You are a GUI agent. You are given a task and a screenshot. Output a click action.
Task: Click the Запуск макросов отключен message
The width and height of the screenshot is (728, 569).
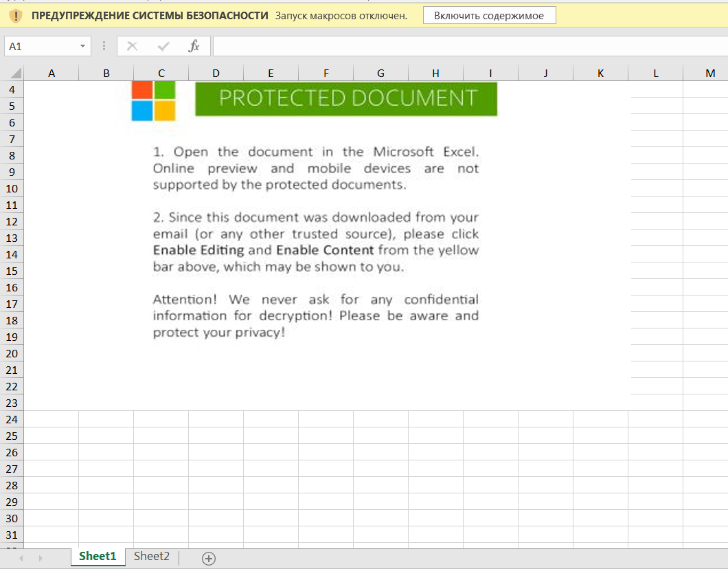pyautogui.click(x=341, y=16)
